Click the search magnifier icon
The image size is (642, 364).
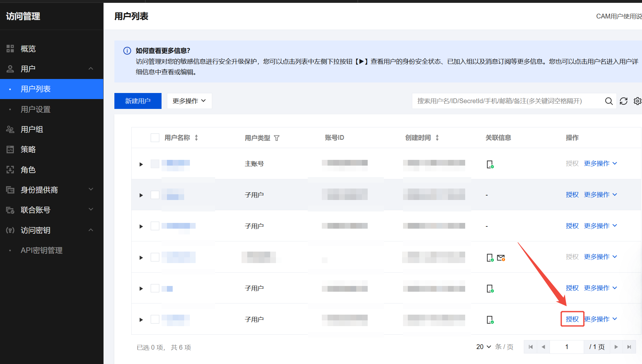coord(609,101)
